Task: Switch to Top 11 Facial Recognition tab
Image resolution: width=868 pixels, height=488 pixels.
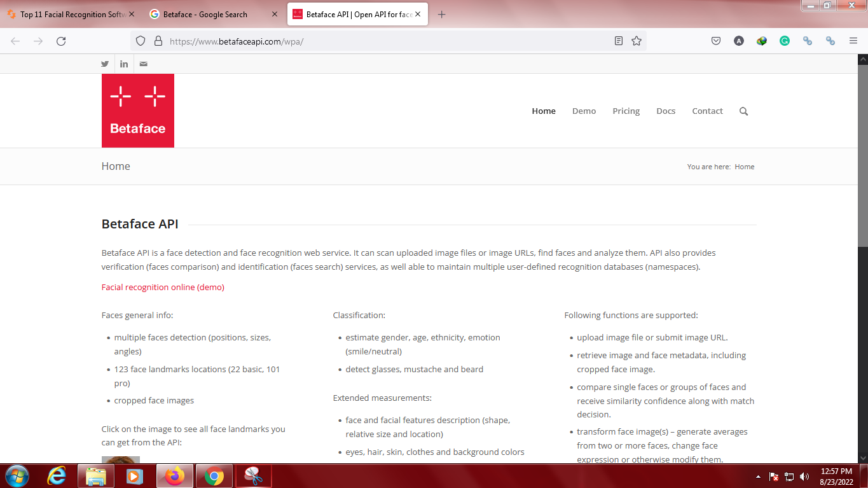Action: pyautogui.click(x=71, y=14)
